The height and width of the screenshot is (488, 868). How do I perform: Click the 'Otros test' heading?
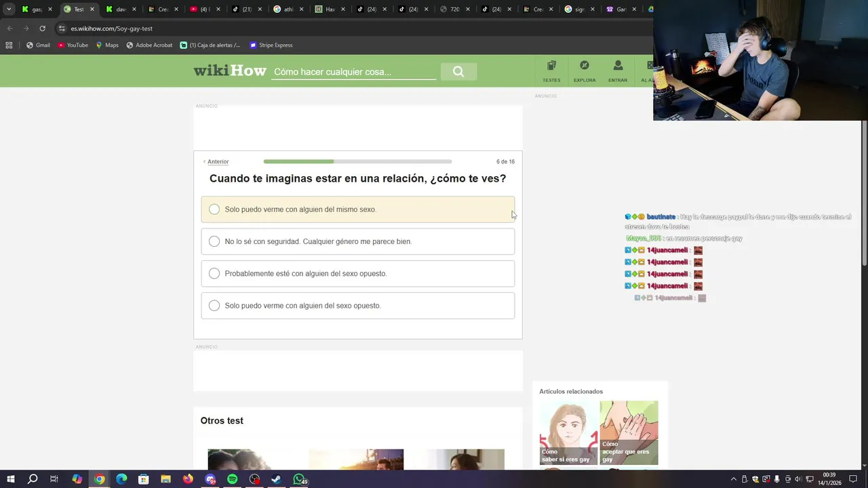[222, 421]
